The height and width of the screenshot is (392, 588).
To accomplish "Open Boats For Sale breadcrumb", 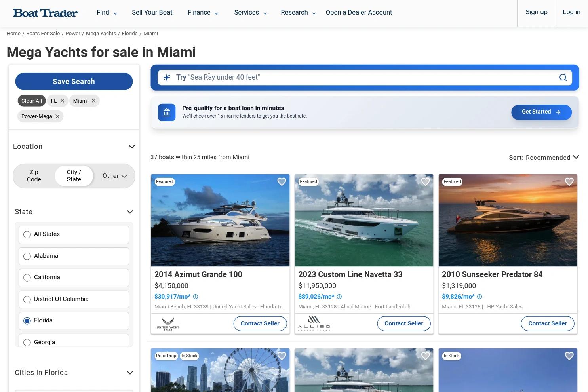I will pyautogui.click(x=43, y=34).
